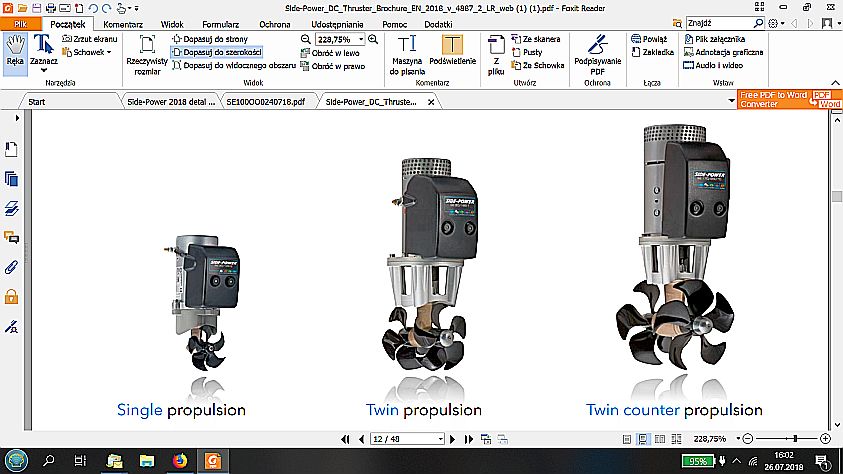Activate the Podświetlenie highlight tool
This screenshot has width=843, height=474.
(453, 50)
